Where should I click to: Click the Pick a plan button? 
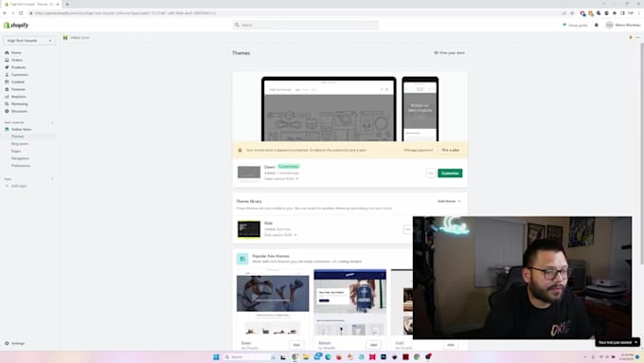450,151
